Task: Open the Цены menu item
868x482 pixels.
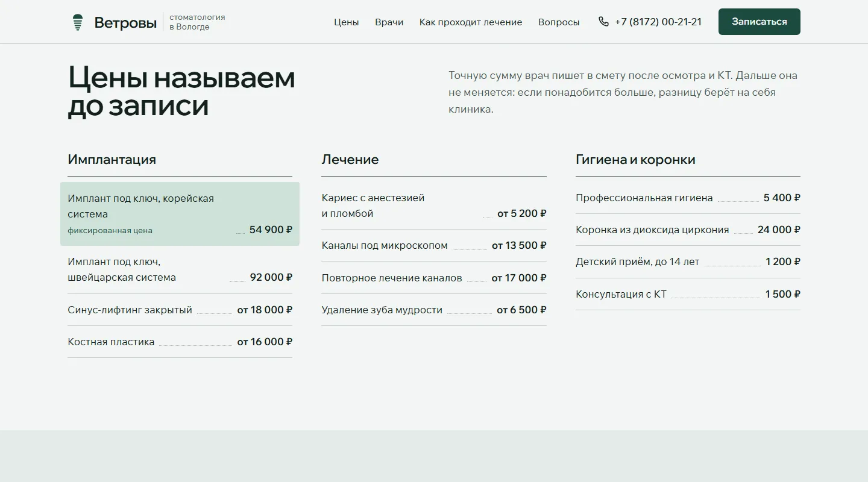Action: coord(347,22)
